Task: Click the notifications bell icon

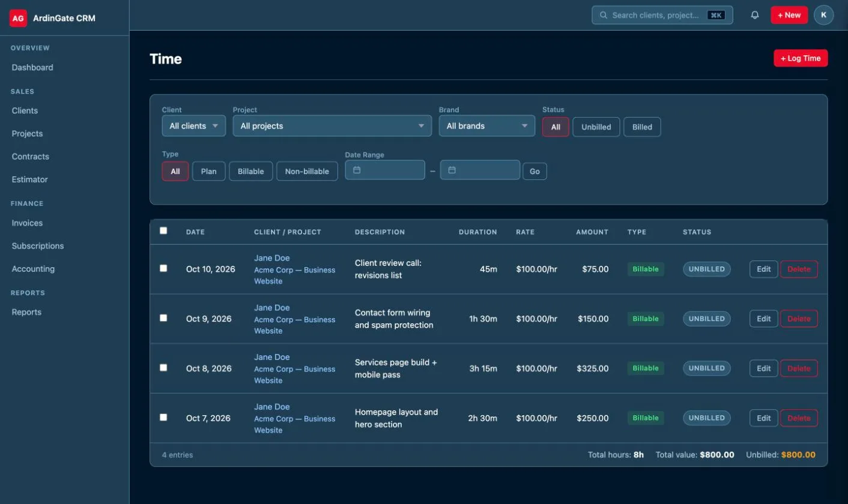Action: [755, 15]
